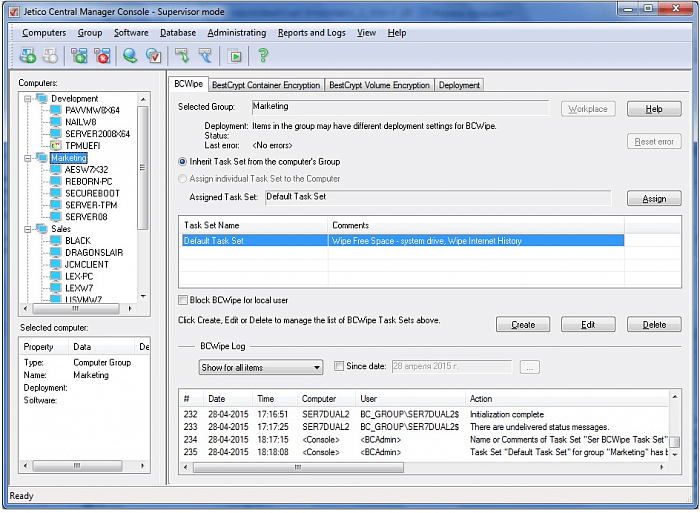The image size is (700, 513).
Task: Click the computer icon beside JCMCLIENT
Action: (55, 264)
